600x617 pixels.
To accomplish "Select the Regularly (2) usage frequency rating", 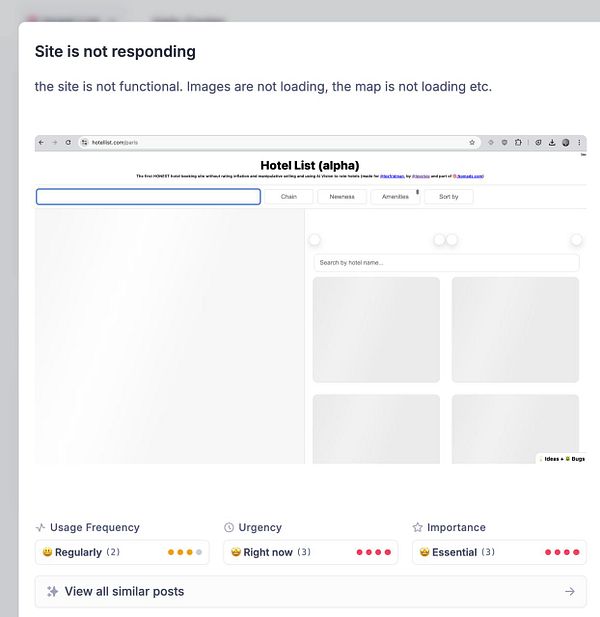I will point(122,552).
